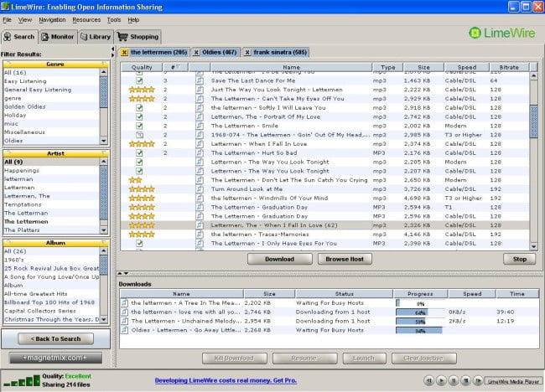Image resolution: width=545 pixels, height=392 pixels.
Task: Click the check mark for I Only Have Eyes For You
Action: point(139,243)
